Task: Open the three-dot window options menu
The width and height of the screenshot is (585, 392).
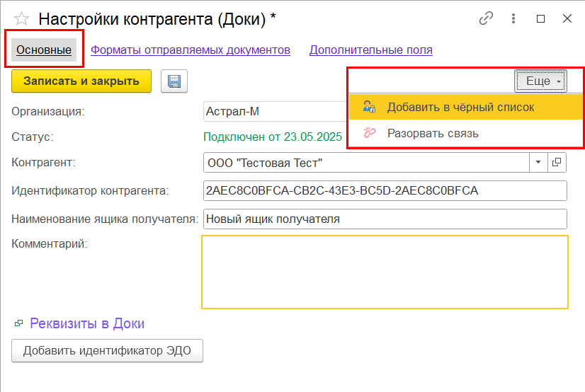Action: (513, 18)
